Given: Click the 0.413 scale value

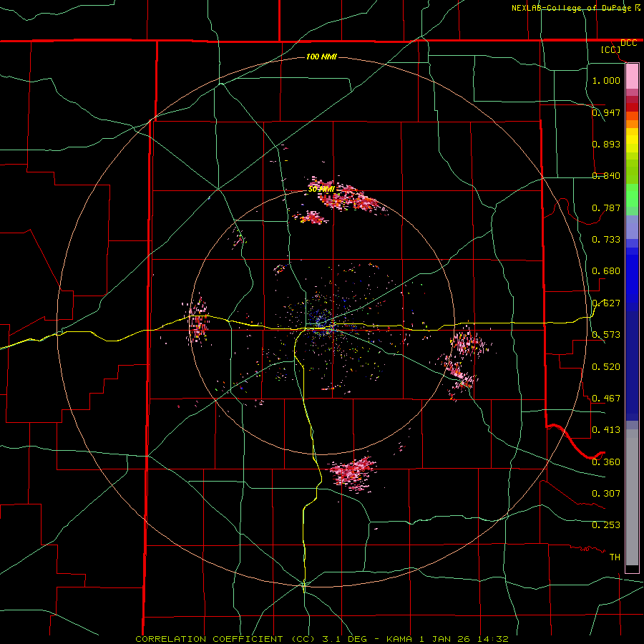Looking at the screenshot, I should pos(606,430).
